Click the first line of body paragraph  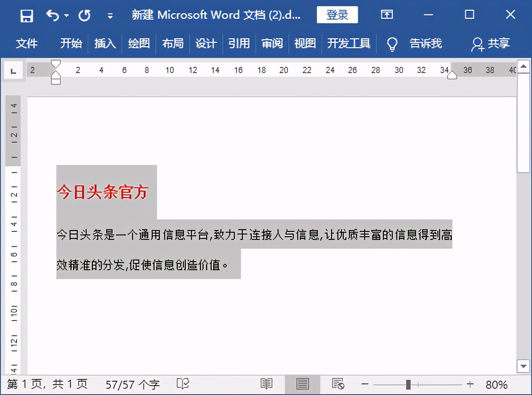(254, 235)
